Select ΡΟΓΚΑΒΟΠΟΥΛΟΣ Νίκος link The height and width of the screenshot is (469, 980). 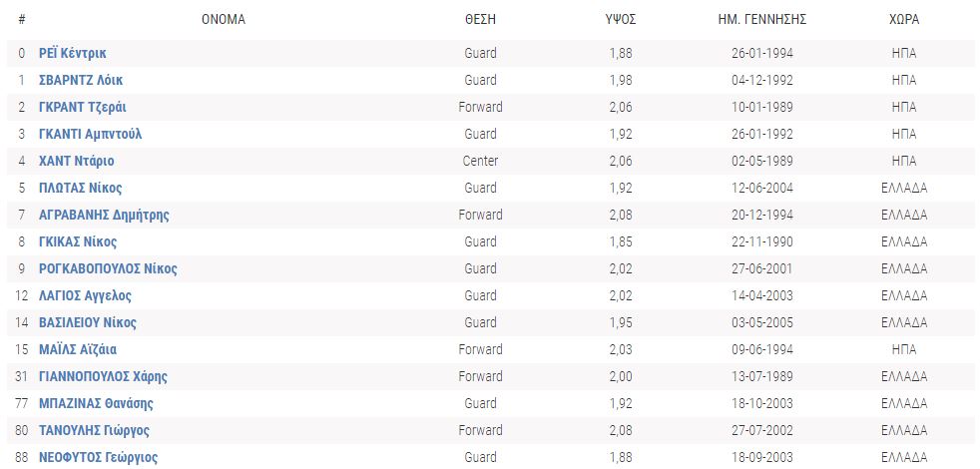pos(108,268)
